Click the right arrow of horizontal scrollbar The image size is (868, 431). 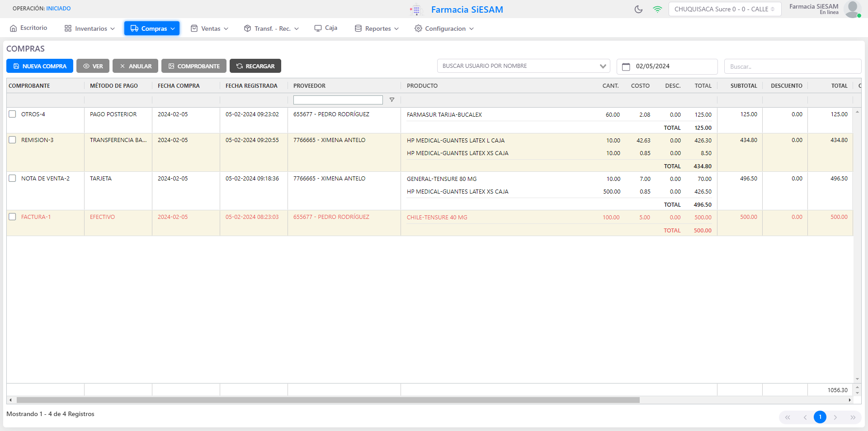pos(850,400)
